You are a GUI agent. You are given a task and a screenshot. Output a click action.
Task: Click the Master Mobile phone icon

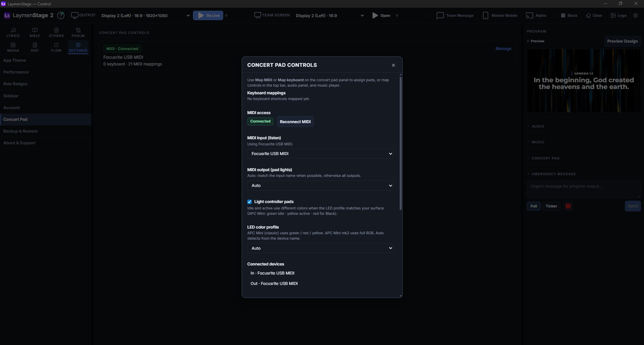point(485,15)
